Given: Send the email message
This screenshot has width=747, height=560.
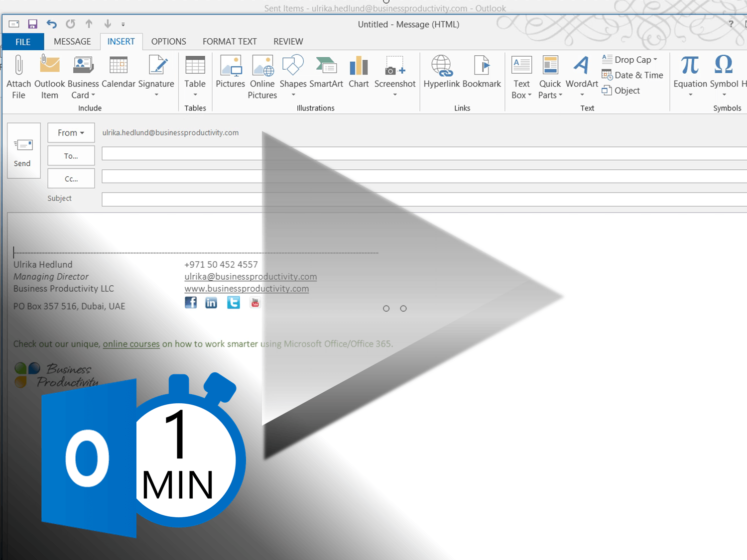Looking at the screenshot, I should (x=23, y=150).
